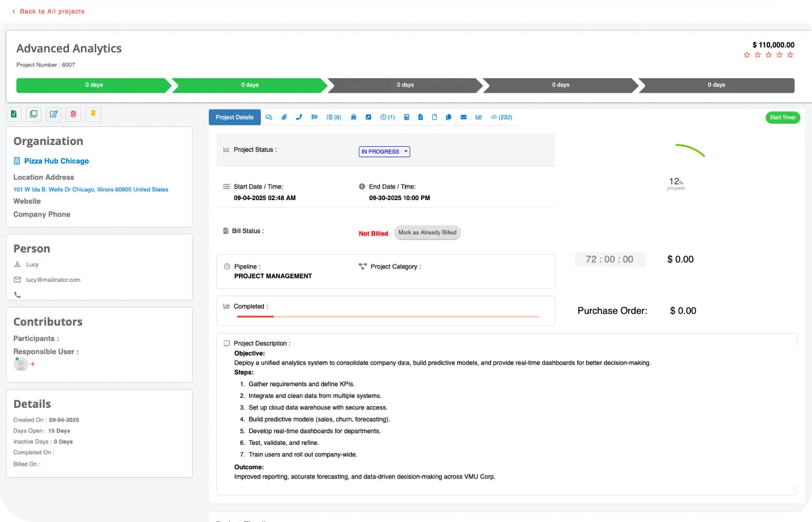Image resolution: width=812 pixels, height=522 pixels.
Task: Open the paperclip attachments tab
Action: (x=284, y=117)
